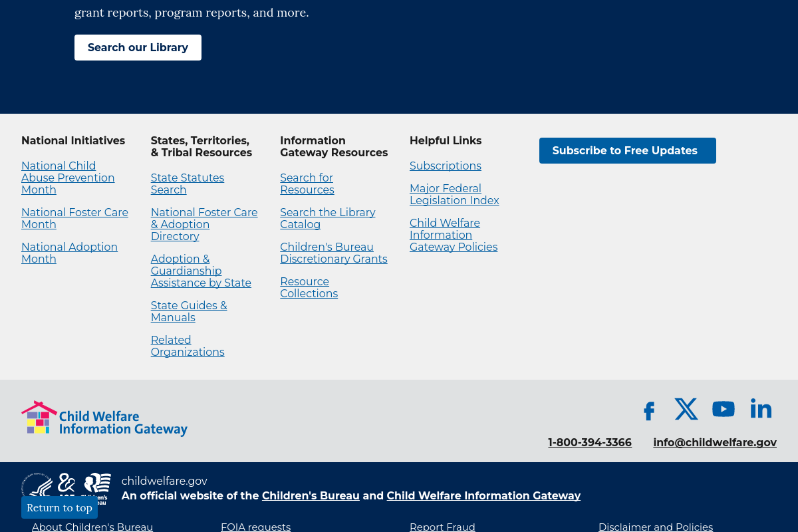This screenshot has height=532, width=798.
Task: Open About Children's Bureau link
Action: 92,527
